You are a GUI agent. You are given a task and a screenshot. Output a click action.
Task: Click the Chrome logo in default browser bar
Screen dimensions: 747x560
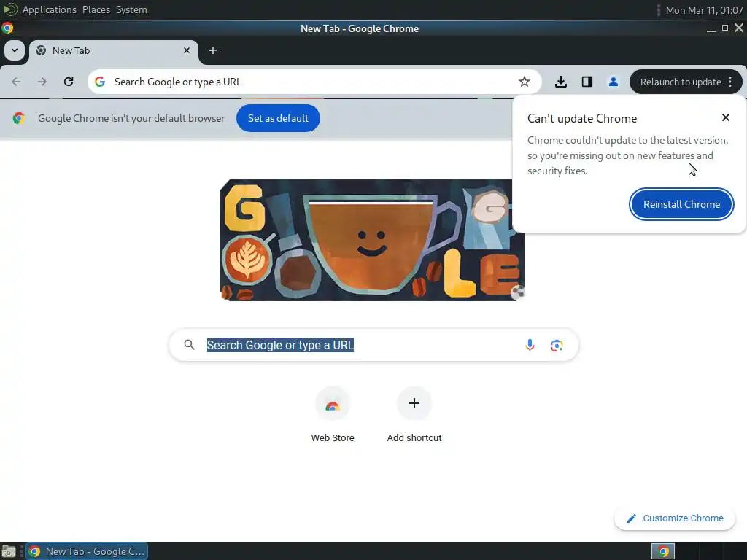pos(19,118)
